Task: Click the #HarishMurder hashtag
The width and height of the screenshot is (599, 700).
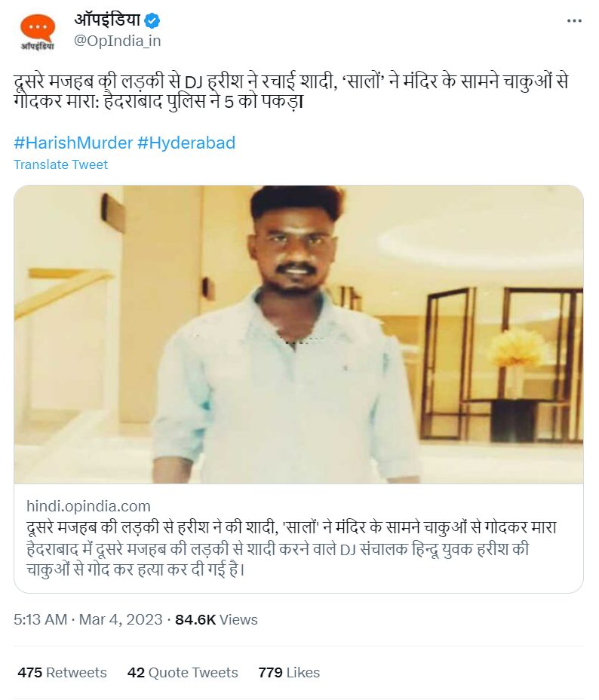Action: (x=73, y=143)
